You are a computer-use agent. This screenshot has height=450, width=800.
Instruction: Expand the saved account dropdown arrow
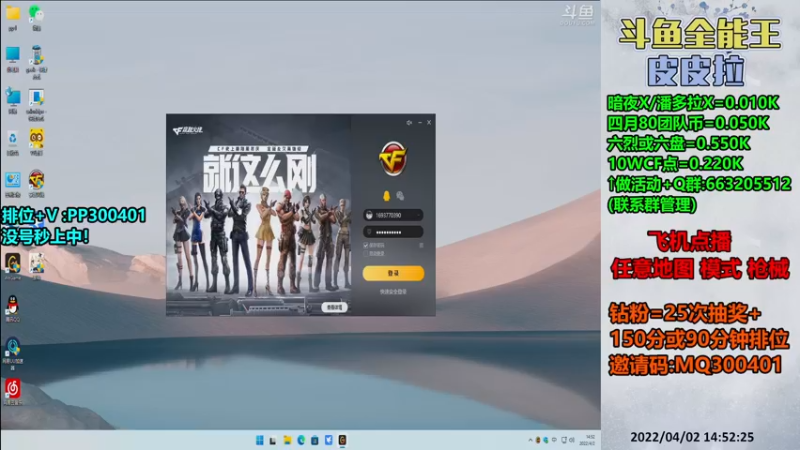point(418,215)
